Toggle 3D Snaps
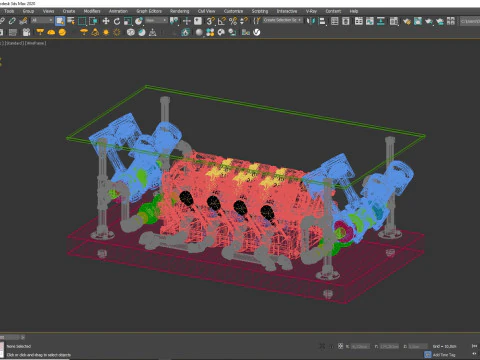Image resolution: width=480 pixels, height=360 pixels. pyautogui.click(x=210, y=21)
